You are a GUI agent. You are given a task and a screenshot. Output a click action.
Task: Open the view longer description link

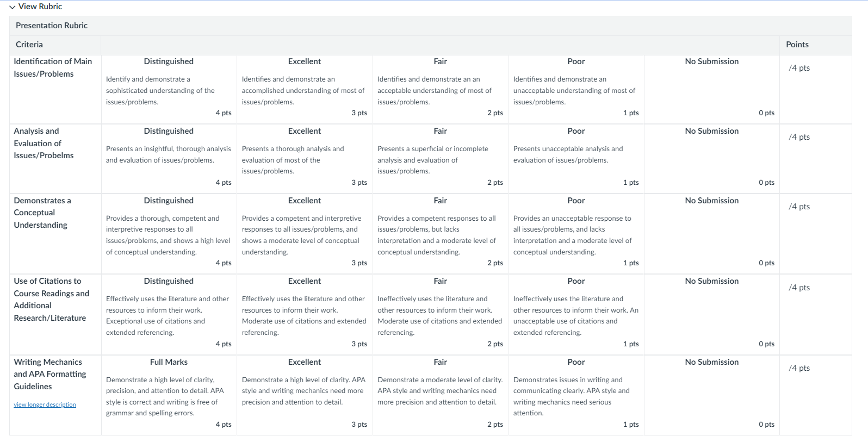point(45,404)
